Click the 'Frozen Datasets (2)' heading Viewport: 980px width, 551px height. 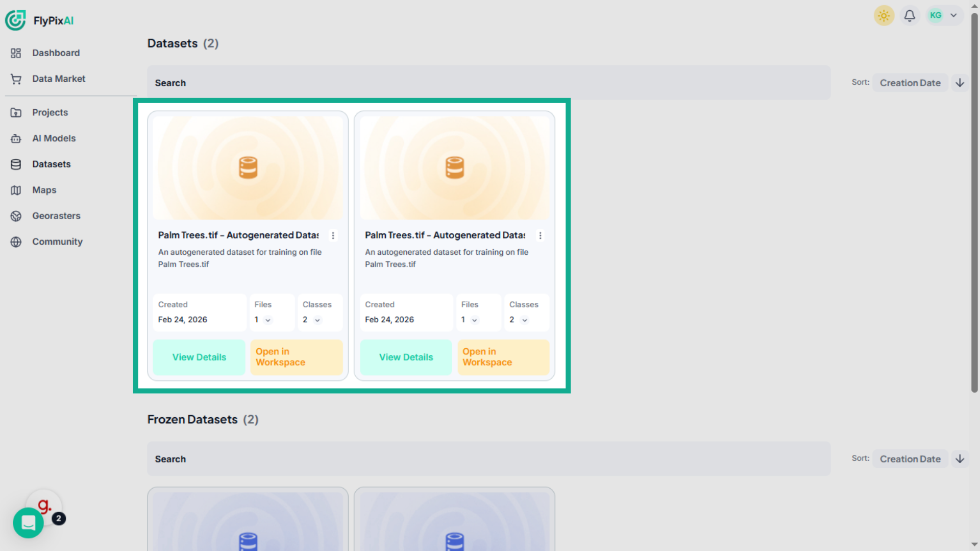(203, 420)
